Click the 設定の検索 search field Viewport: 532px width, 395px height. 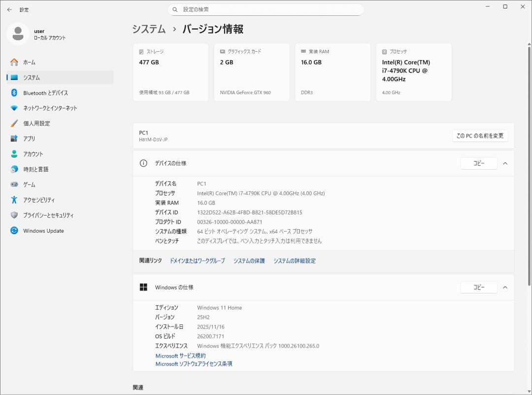click(x=266, y=9)
